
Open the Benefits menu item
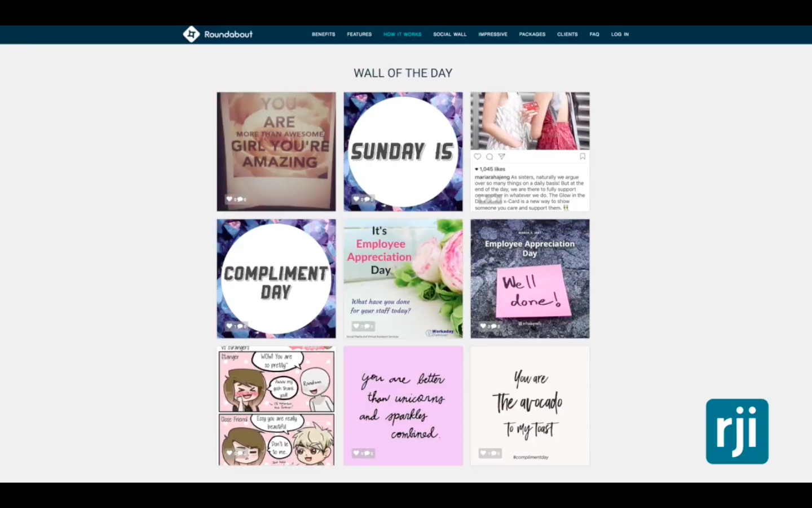(x=323, y=34)
